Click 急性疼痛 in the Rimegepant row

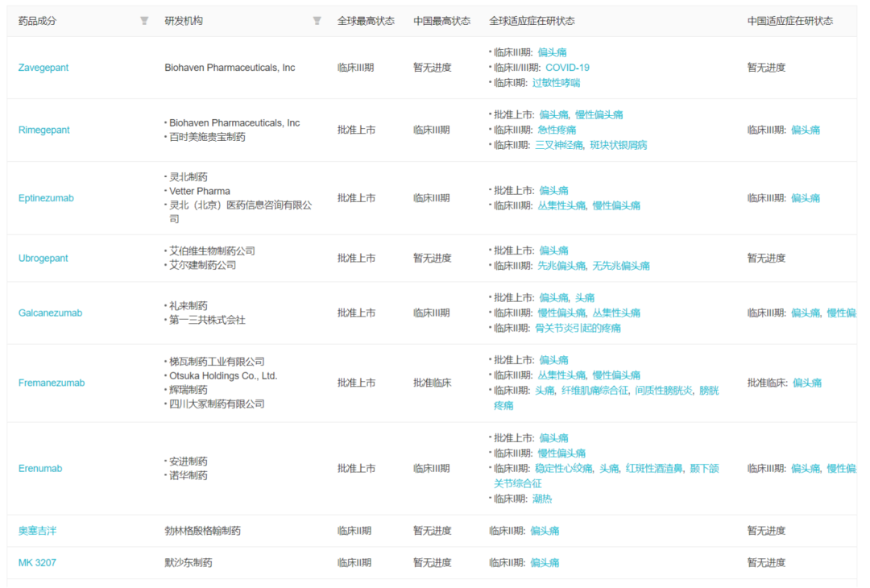(x=557, y=130)
